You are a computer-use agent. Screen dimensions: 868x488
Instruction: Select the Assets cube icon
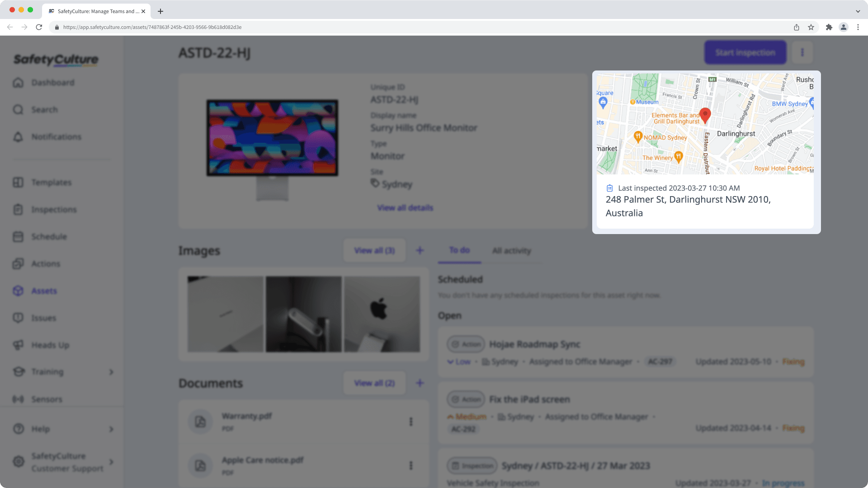point(18,291)
